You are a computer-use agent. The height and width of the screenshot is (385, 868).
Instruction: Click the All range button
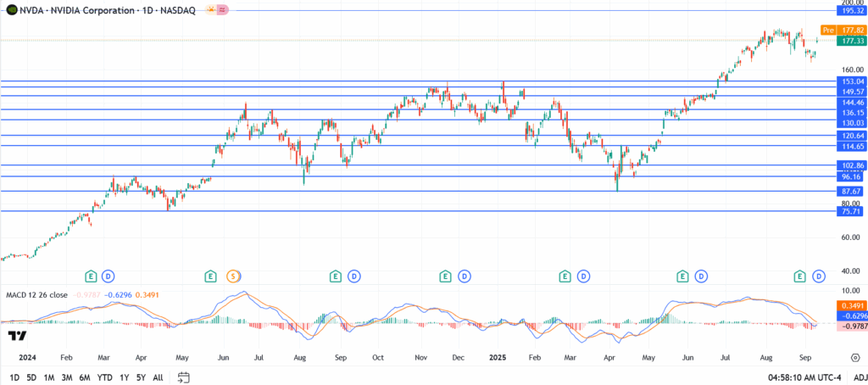point(159,377)
